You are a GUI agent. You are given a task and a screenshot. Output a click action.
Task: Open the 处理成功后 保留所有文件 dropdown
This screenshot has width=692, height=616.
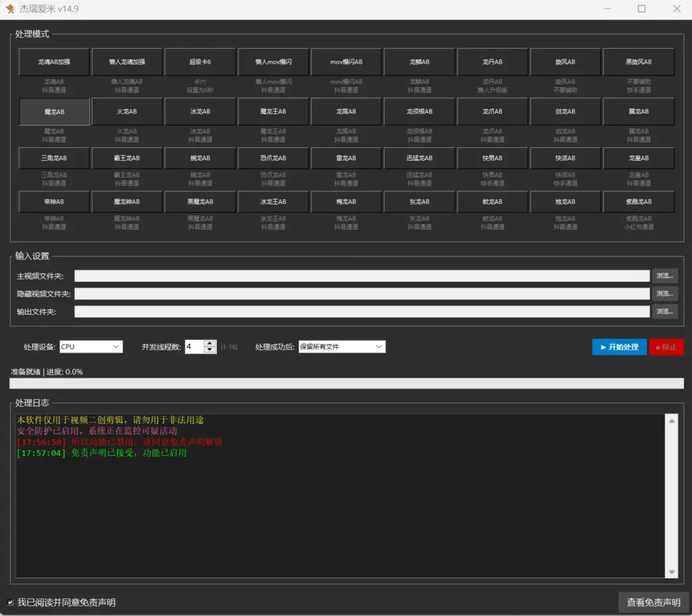(341, 346)
